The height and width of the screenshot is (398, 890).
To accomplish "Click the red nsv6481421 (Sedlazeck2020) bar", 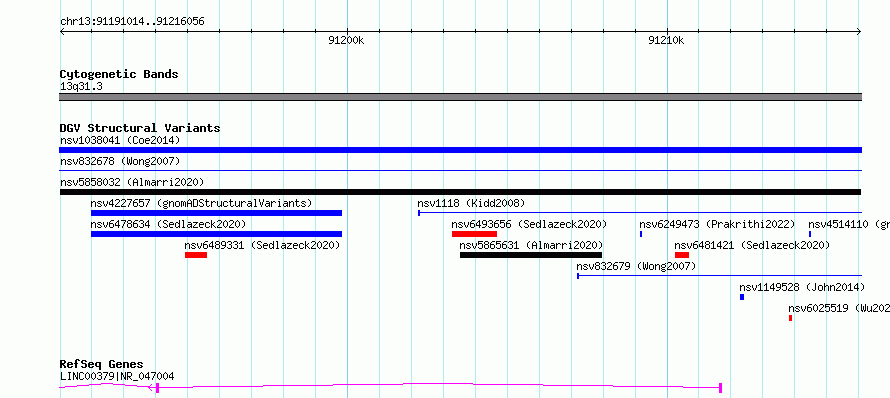I will click(682, 255).
